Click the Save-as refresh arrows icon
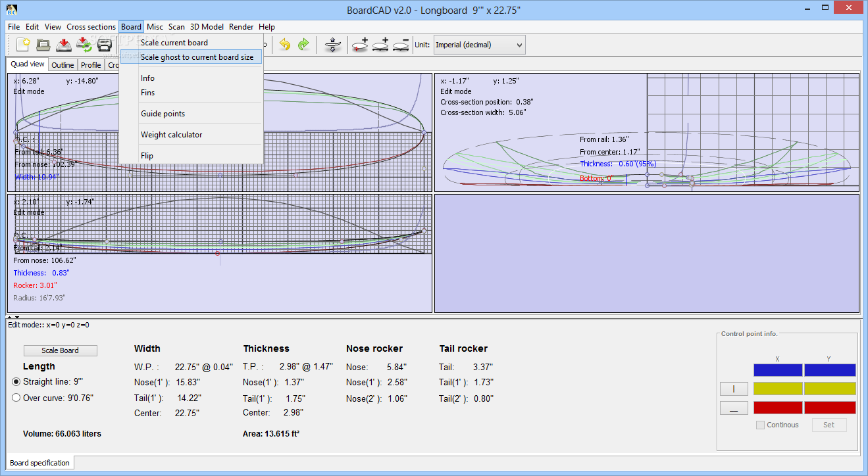 click(84, 45)
